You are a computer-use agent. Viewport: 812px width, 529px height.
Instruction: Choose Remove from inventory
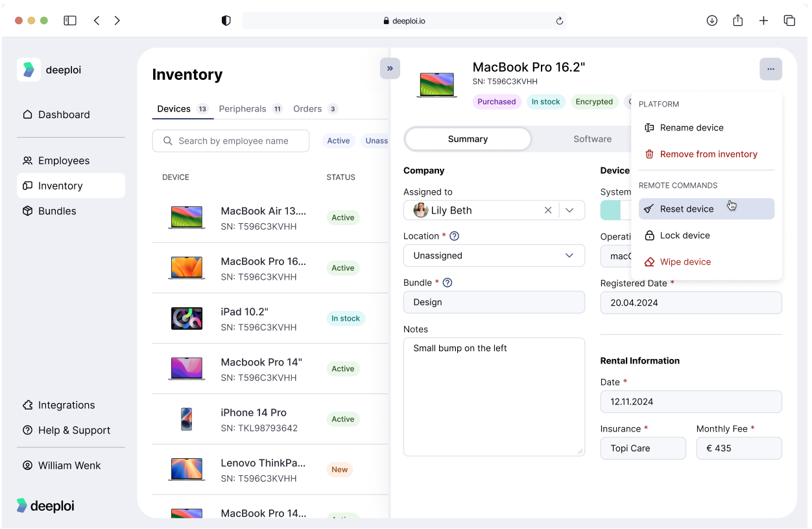point(706,154)
